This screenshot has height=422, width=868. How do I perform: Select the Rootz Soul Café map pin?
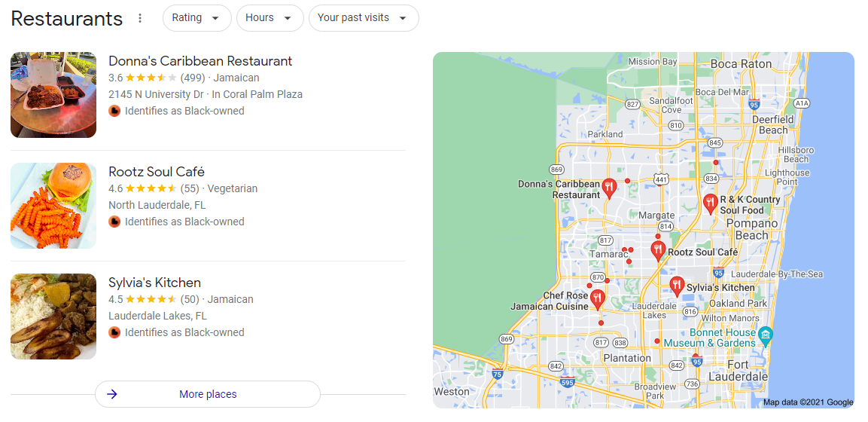[658, 252]
